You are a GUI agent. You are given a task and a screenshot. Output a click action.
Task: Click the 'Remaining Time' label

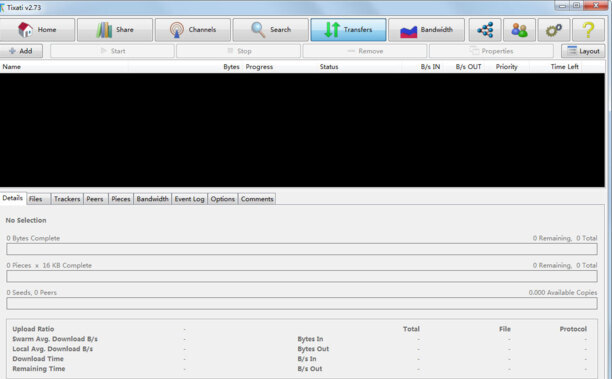[39, 369]
